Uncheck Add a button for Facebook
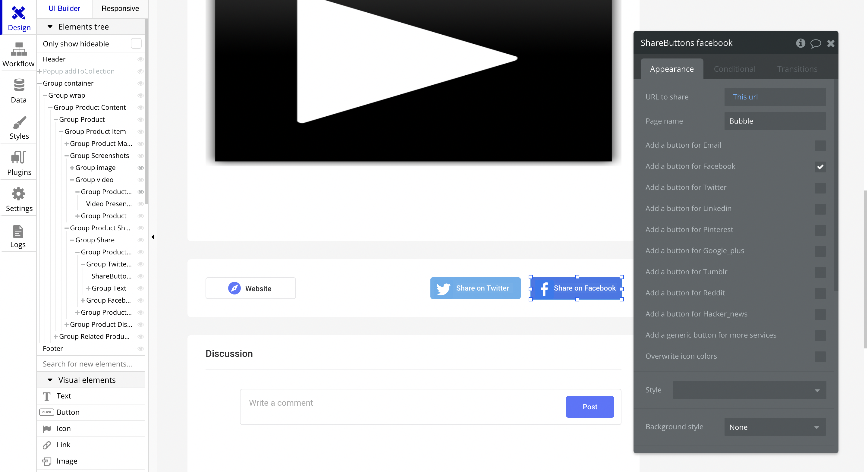This screenshot has width=868, height=472. [820, 167]
